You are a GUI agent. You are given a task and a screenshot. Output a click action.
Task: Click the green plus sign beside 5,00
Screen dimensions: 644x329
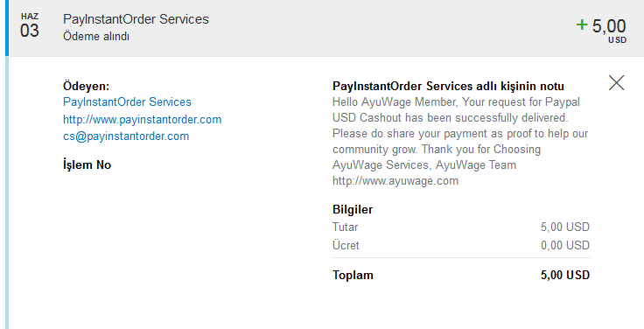[582, 25]
